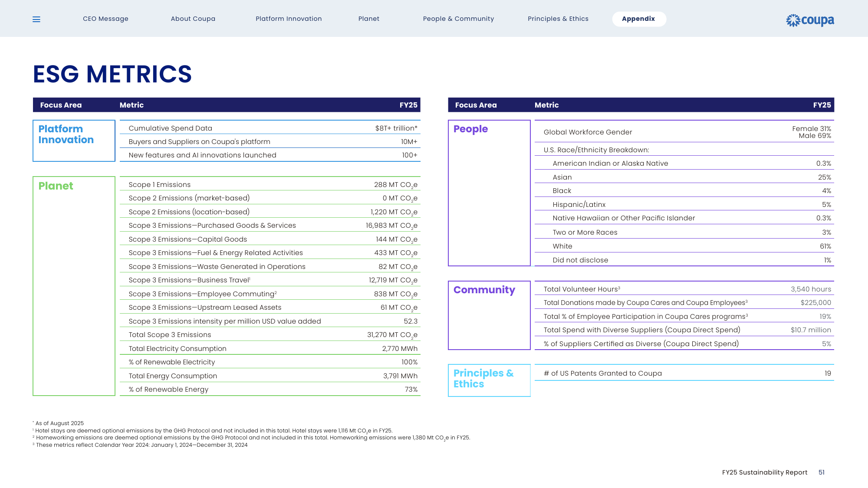Viewport: 868px width, 488px height.
Task: Click '# of US Patents Granted to Coupa'
Action: [603, 373]
